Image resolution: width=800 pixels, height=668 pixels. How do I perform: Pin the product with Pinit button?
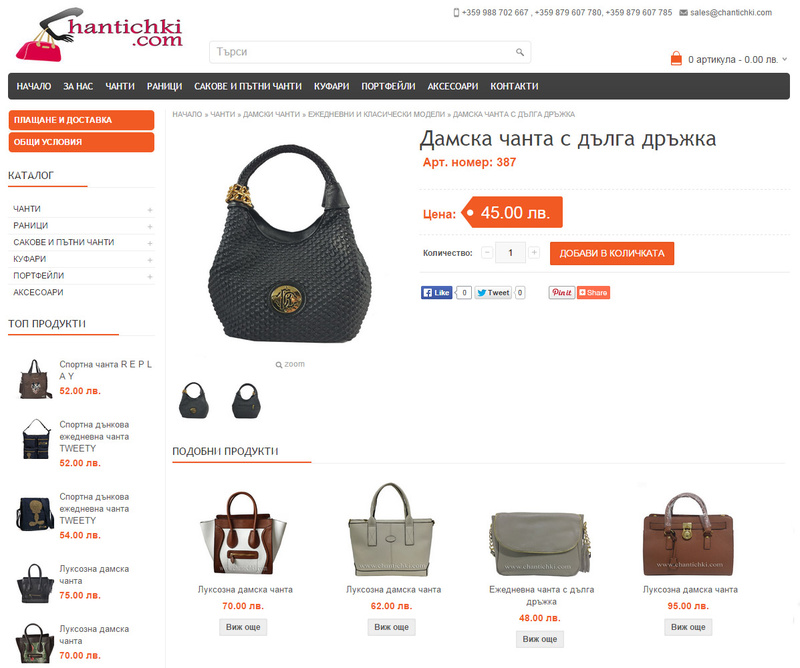[x=562, y=292]
